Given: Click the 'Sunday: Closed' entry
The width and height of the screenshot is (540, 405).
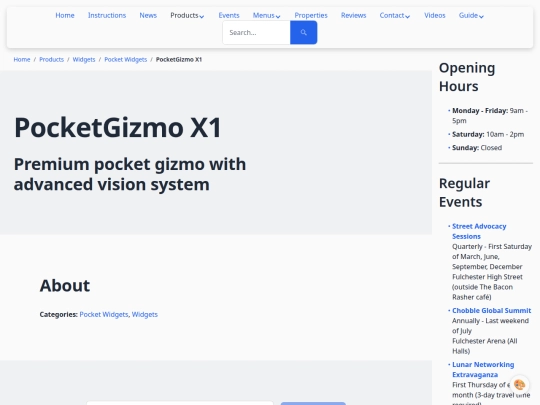Looking at the screenshot, I should 477,148.
